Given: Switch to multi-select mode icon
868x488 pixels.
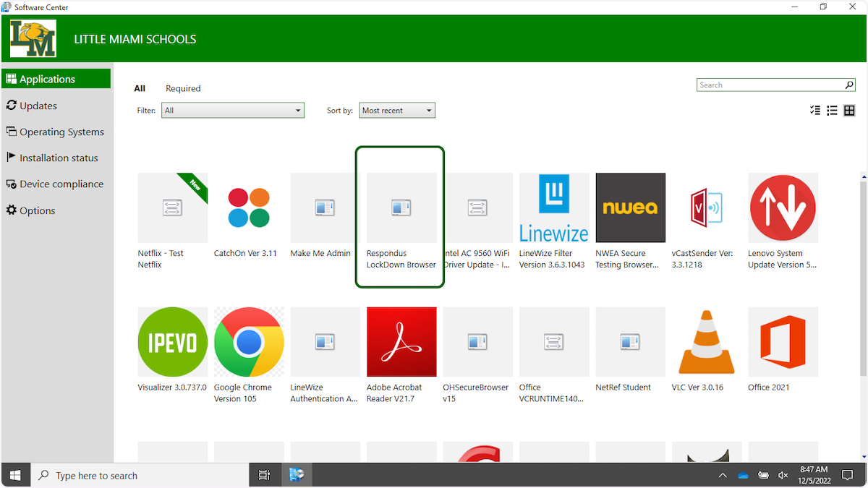Looking at the screenshot, I should [815, 111].
